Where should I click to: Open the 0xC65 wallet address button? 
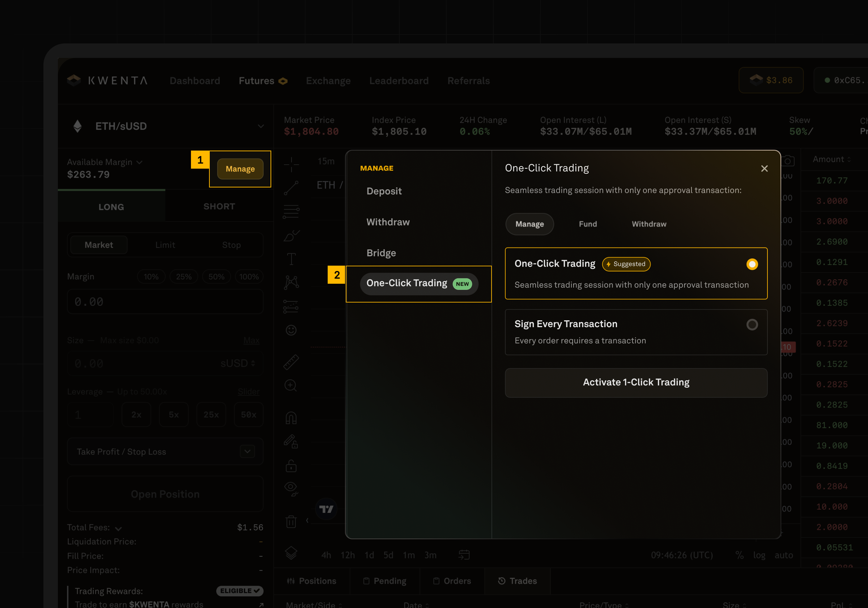[841, 80]
